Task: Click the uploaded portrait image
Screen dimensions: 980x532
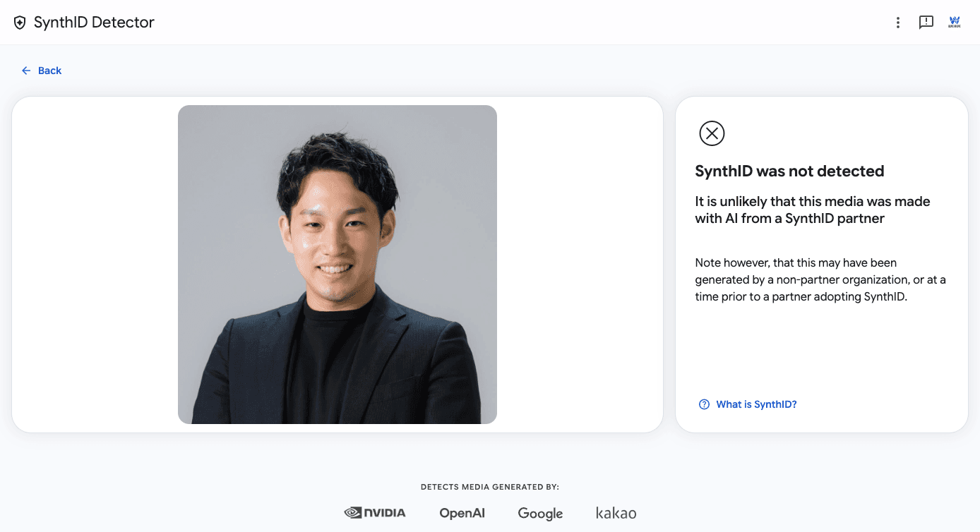Action: tap(337, 265)
